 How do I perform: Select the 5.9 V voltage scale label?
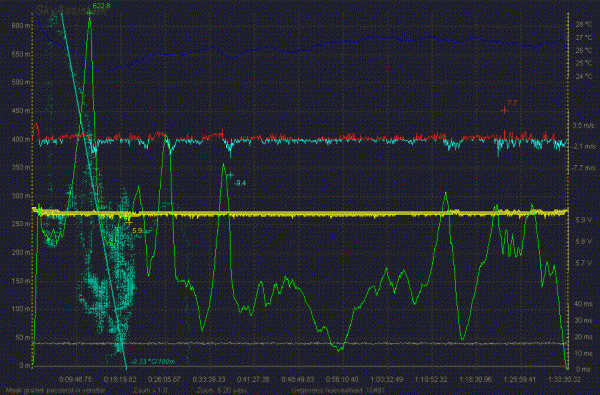pos(584,220)
